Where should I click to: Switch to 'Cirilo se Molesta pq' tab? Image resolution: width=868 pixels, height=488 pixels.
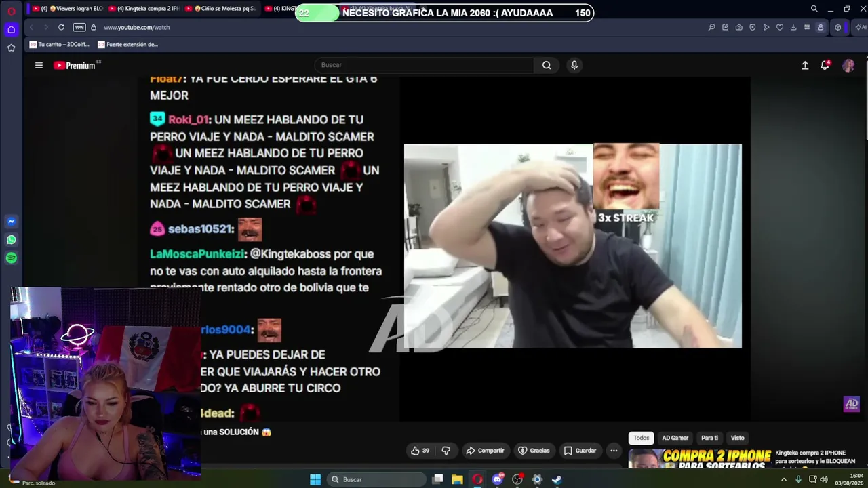click(221, 9)
